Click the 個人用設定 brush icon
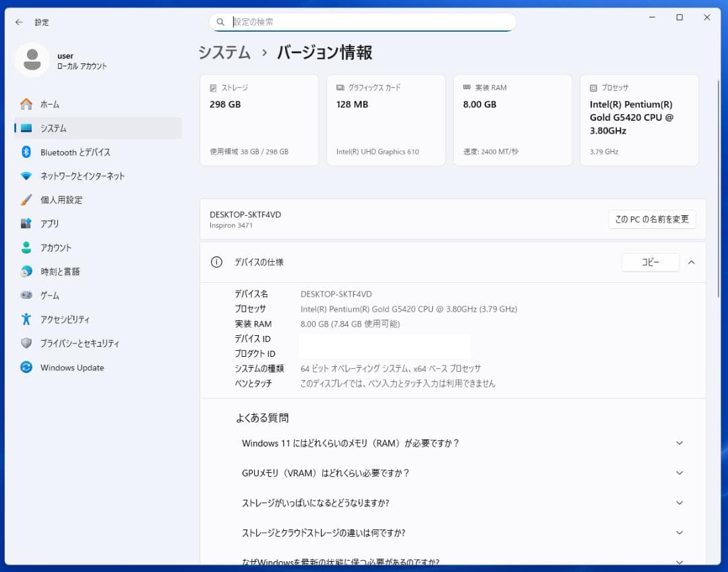Image resolution: width=728 pixels, height=572 pixels. click(26, 200)
